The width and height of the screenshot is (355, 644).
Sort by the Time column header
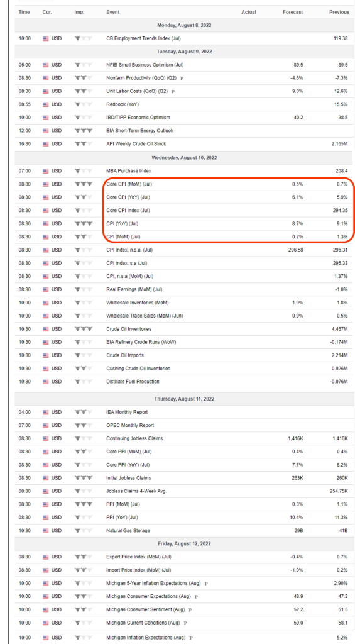pyautogui.click(x=25, y=13)
